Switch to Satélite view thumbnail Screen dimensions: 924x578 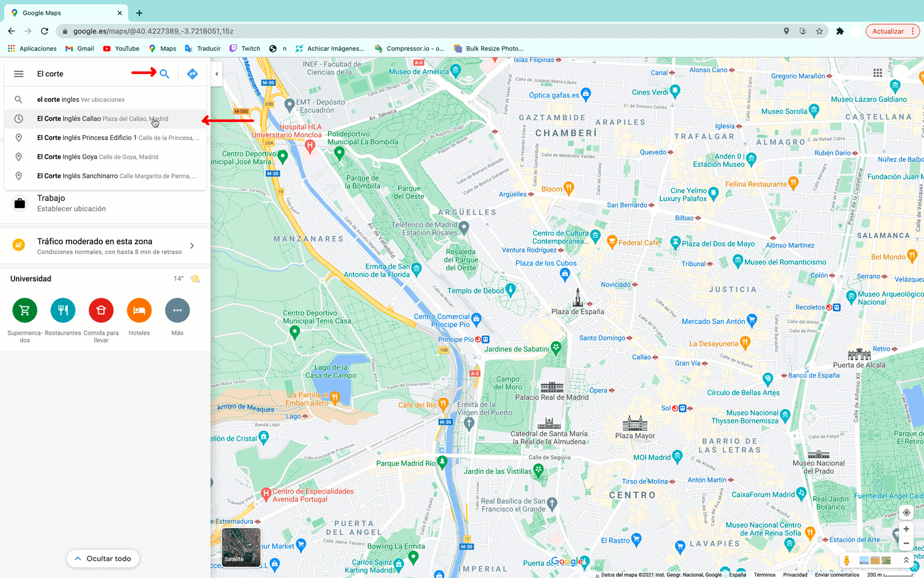coord(241,547)
